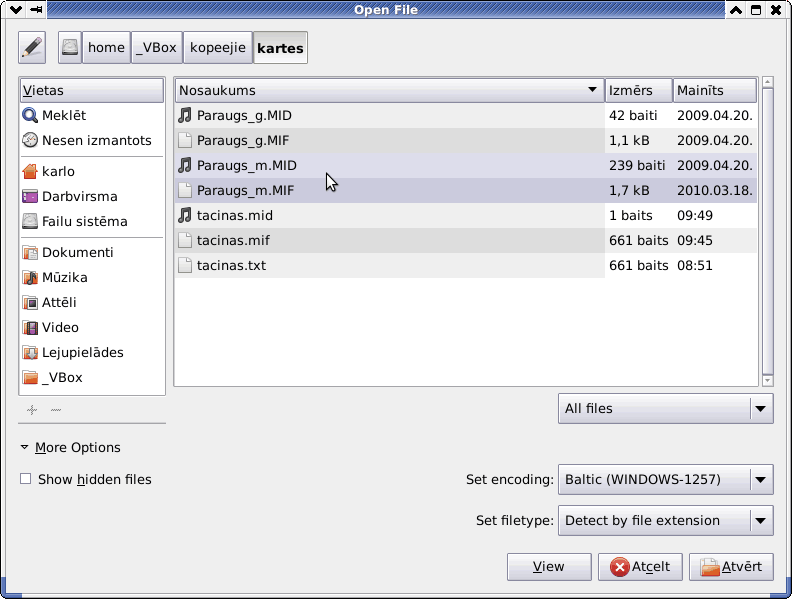This screenshot has width=792, height=599.
Task: Sort by the Mainīts column header
Action: pyautogui.click(x=715, y=90)
